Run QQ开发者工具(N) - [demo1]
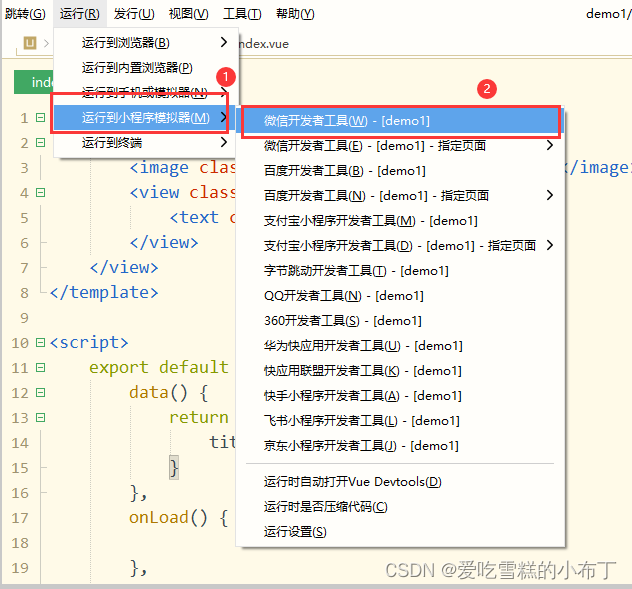632x589 pixels. (401, 296)
